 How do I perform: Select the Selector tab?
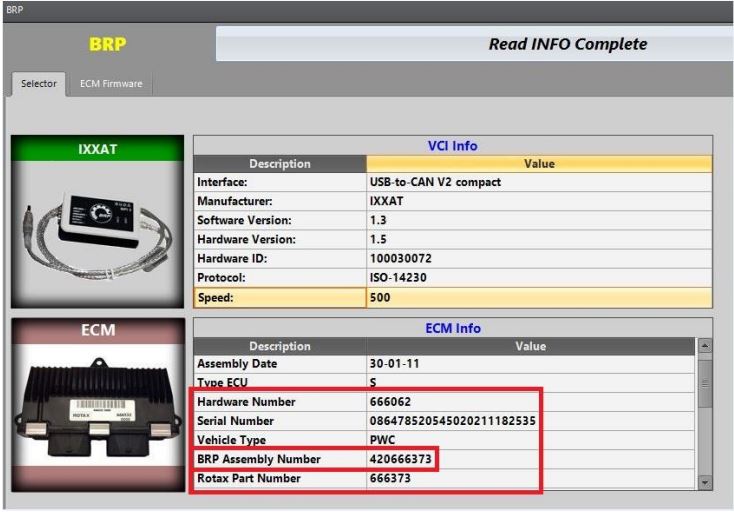pyautogui.click(x=39, y=84)
